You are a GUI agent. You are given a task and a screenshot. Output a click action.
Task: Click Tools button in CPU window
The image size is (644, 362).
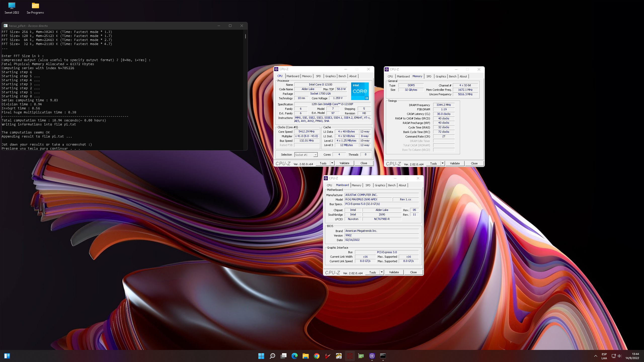click(323, 163)
